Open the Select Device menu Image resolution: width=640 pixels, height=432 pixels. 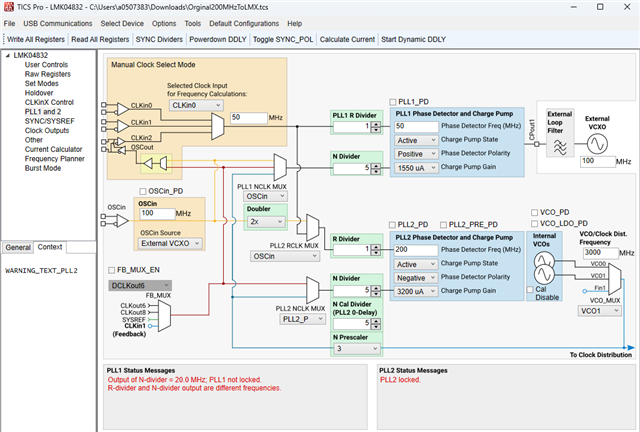coord(122,24)
